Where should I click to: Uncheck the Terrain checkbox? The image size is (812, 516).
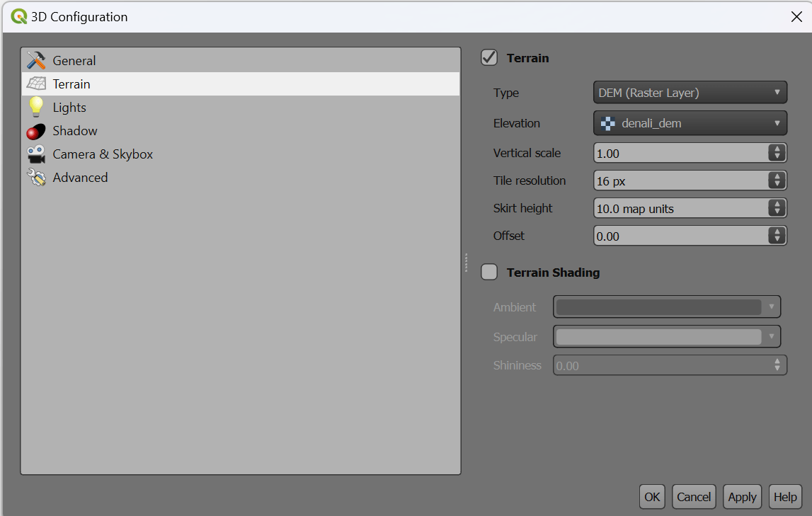(489, 58)
